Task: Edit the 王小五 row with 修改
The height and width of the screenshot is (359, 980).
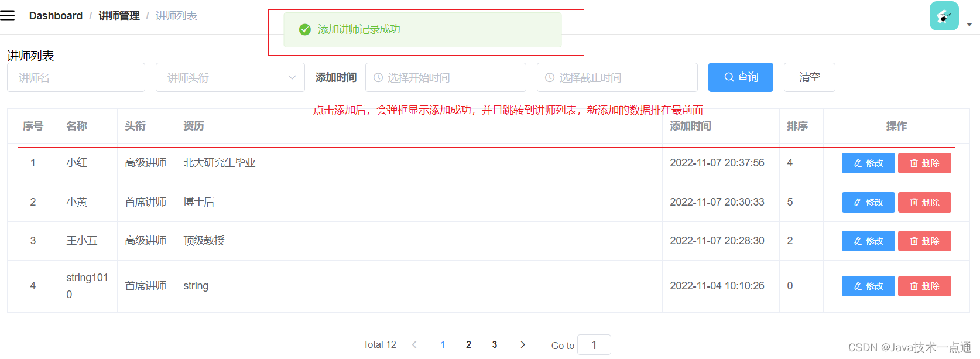Action: (868, 241)
